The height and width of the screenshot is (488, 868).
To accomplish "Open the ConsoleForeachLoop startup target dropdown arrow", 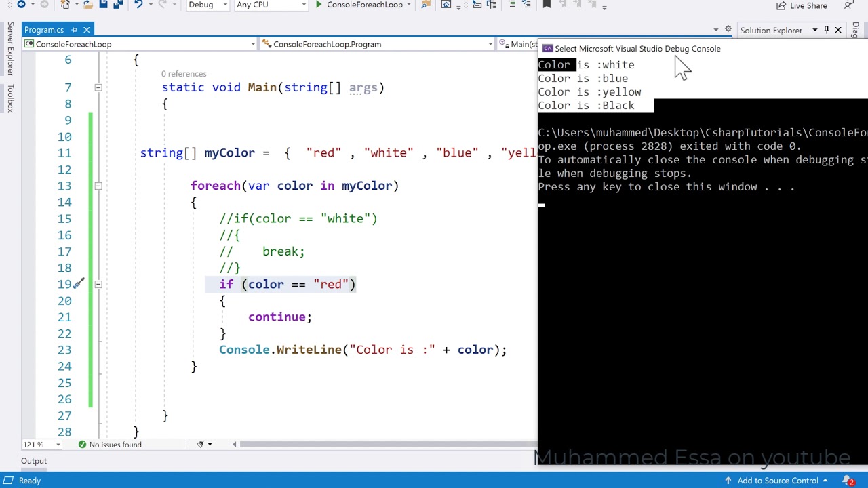I will [408, 5].
